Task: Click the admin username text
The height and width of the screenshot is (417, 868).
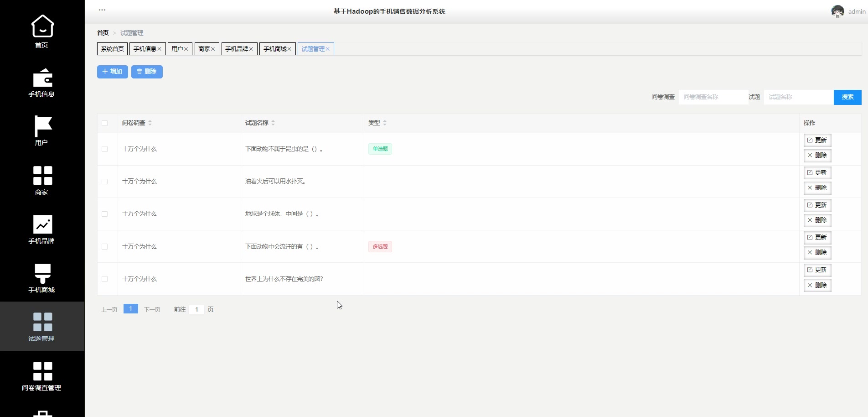Action: [857, 12]
